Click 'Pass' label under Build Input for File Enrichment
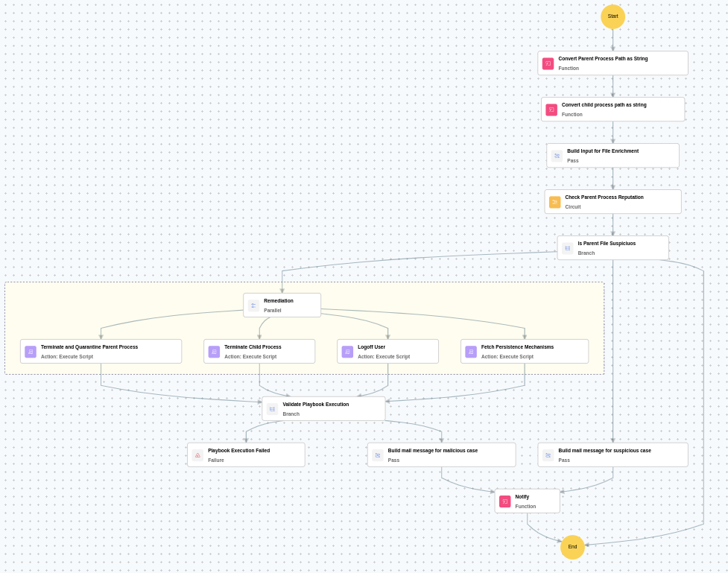This screenshot has height=573, width=728. [572, 161]
